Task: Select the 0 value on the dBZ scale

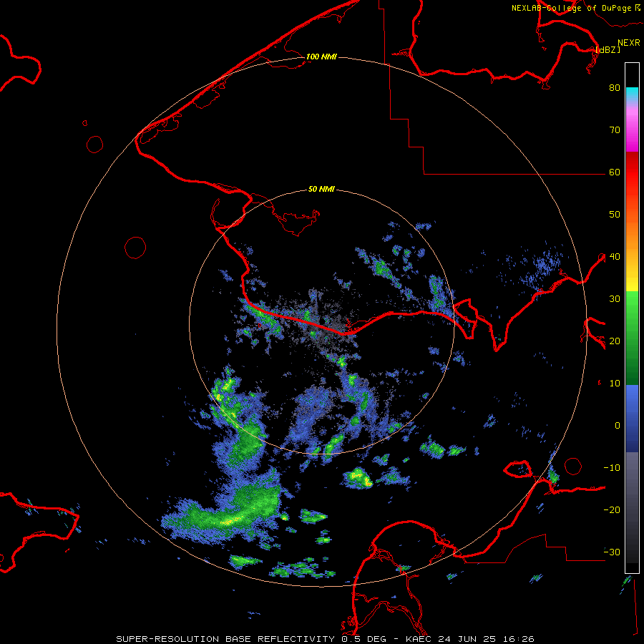Action: coord(618,426)
